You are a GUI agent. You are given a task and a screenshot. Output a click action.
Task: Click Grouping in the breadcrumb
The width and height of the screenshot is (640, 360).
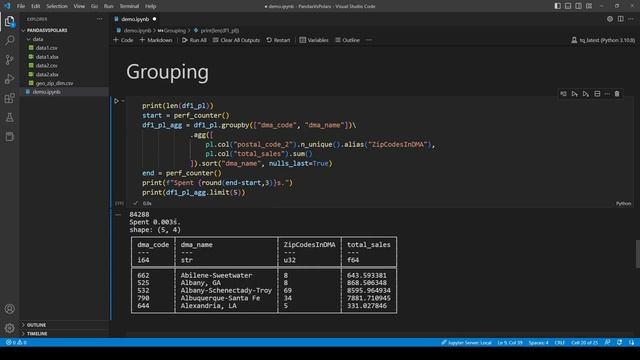175,31
